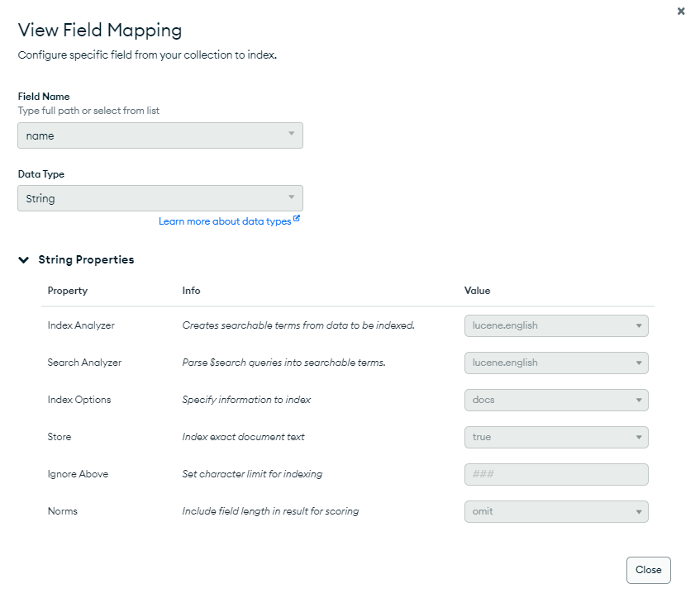Follow the Learn more about data types link
Image resolution: width=700 pixels, height=593 pixels.
(x=224, y=221)
